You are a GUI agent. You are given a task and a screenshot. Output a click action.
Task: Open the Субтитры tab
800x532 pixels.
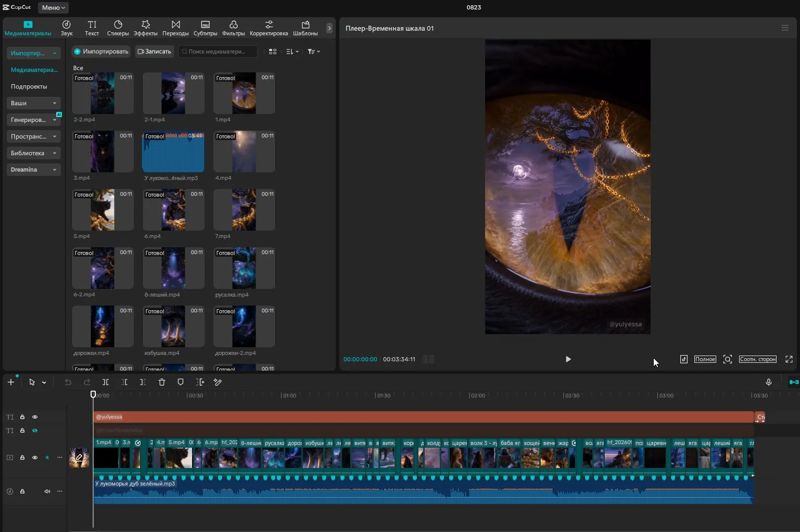pos(206,28)
